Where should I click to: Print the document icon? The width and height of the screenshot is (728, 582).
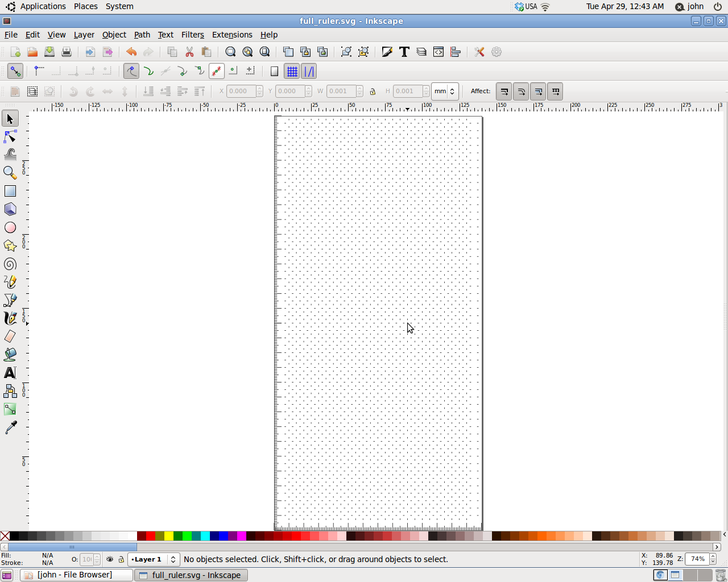[67, 52]
